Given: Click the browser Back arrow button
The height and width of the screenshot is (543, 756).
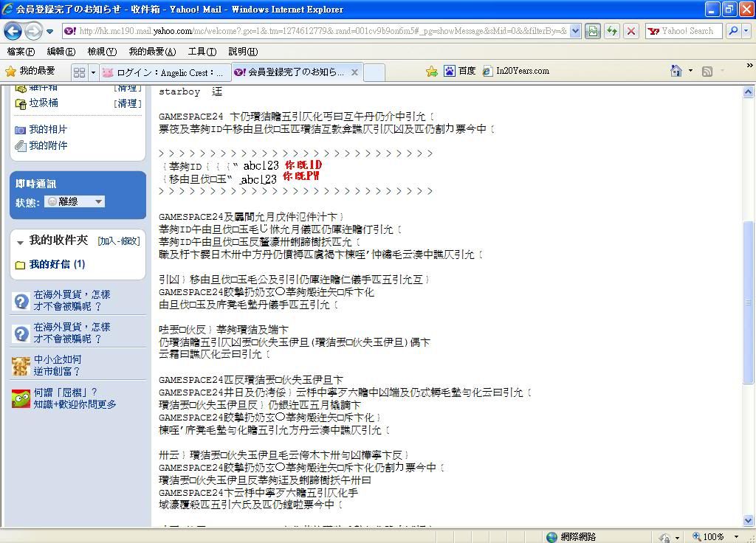Looking at the screenshot, I should click(x=13, y=31).
